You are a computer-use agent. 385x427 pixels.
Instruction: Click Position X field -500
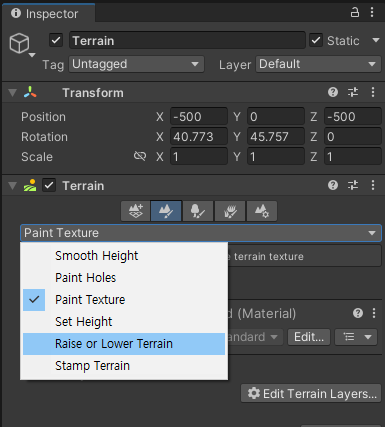click(x=199, y=117)
